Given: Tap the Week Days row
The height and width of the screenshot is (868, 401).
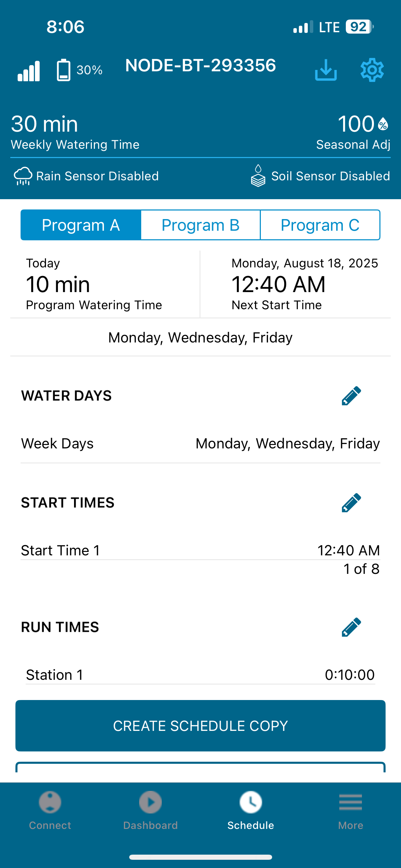Looking at the screenshot, I should (200, 444).
